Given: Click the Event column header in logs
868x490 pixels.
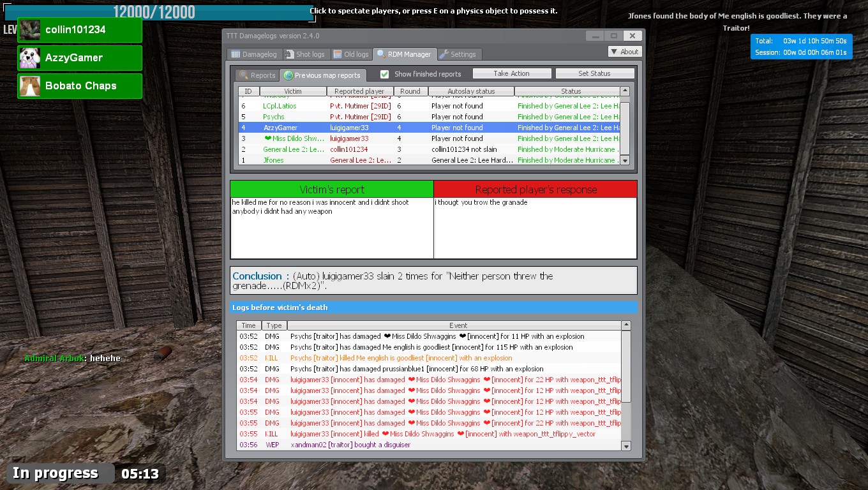Looking at the screenshot, I should point(454,325).
